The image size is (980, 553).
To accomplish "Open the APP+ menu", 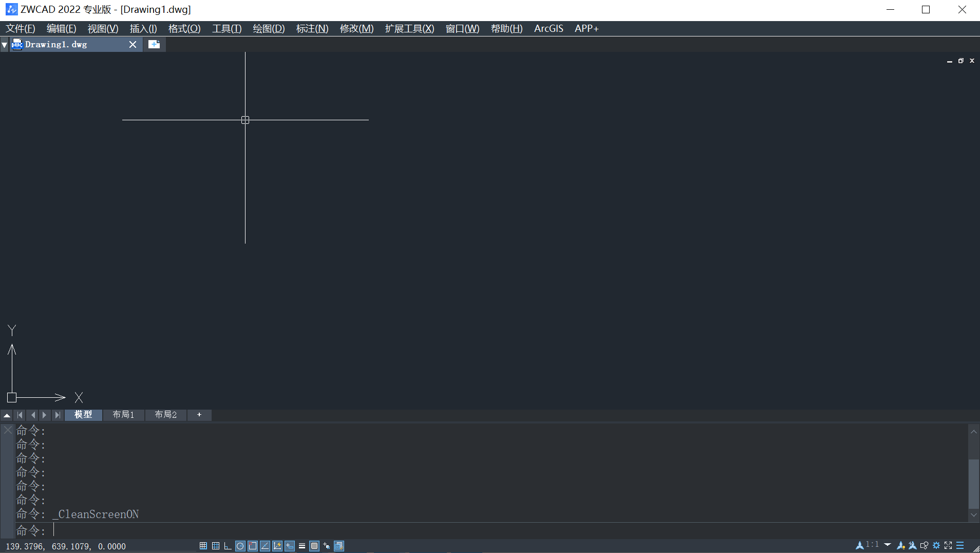I will pos(587,29).
